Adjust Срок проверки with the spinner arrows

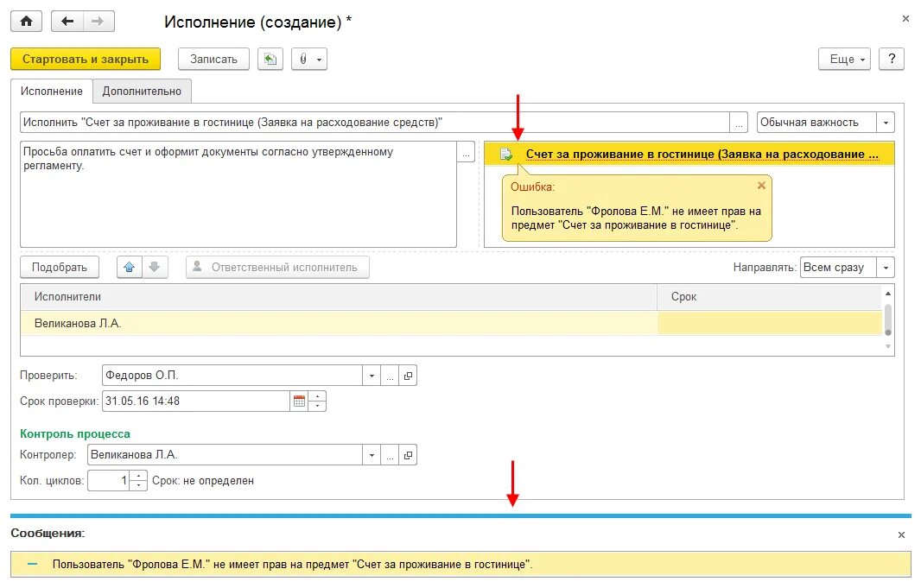(317, 401)
